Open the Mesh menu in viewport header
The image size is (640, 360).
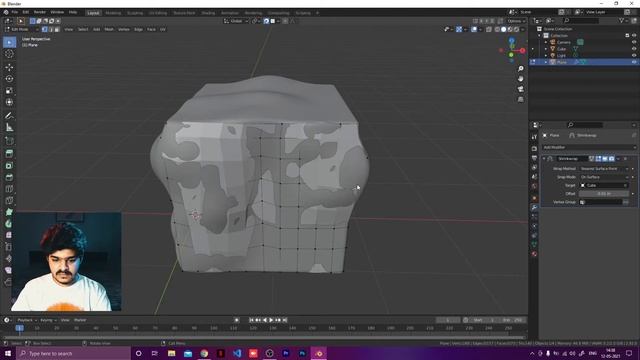[109, 29]
